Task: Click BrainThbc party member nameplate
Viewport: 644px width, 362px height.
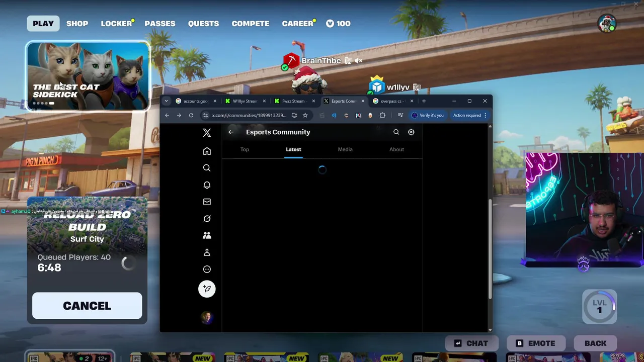Action: [321, 61]
